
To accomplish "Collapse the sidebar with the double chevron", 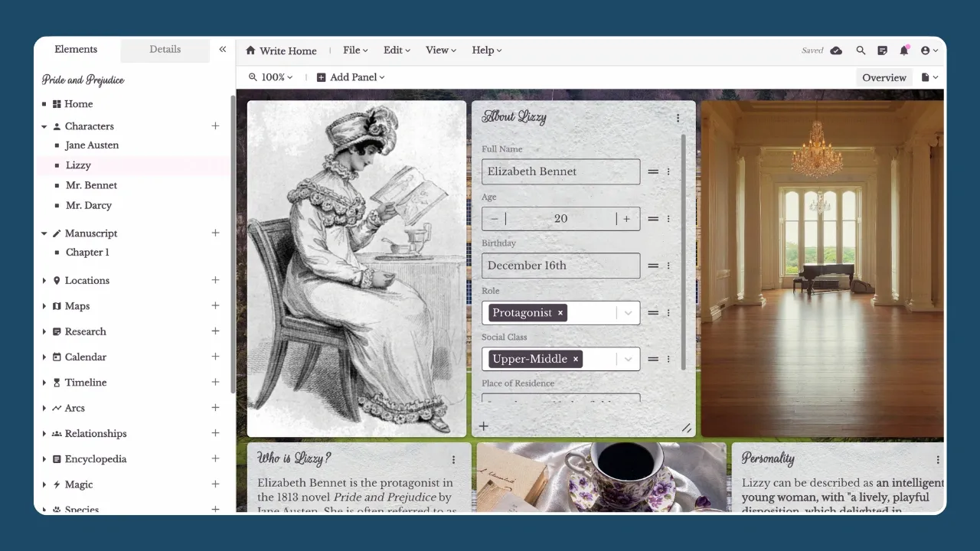I will coord(223,47).
